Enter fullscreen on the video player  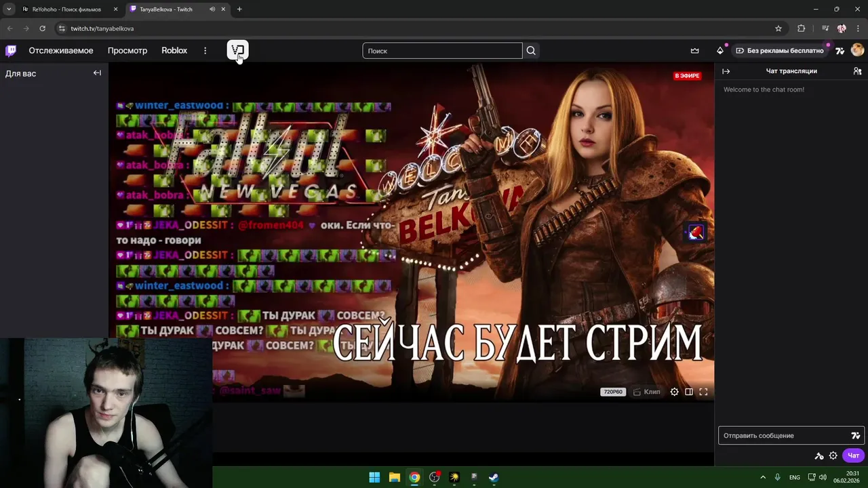pos(703,392)
